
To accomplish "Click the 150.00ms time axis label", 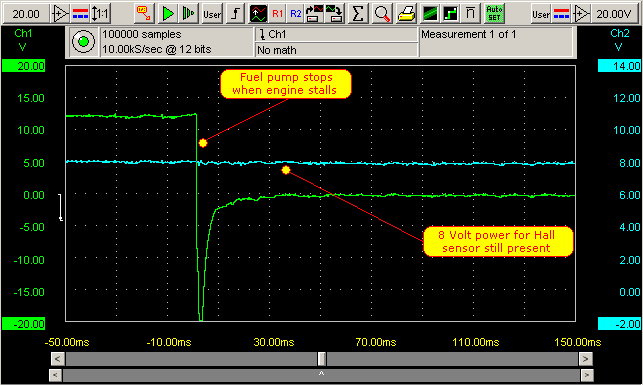I will coord(577,342).
